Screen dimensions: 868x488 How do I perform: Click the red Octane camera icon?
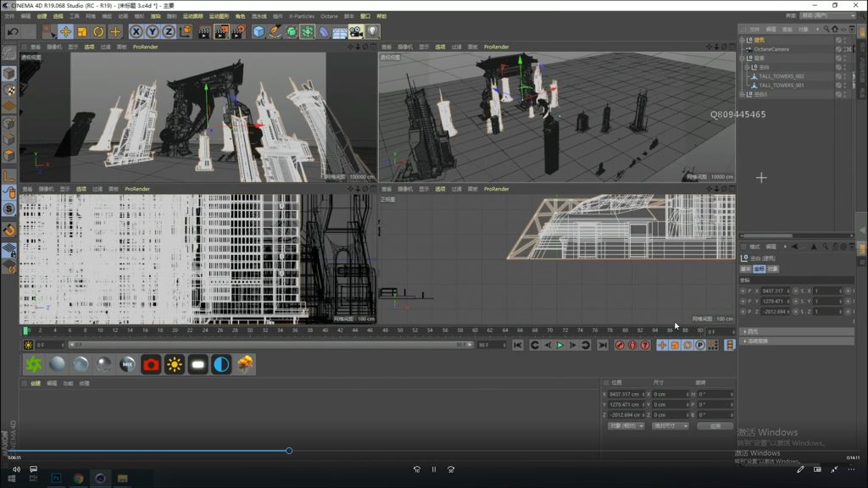click(x=151, y=364)
